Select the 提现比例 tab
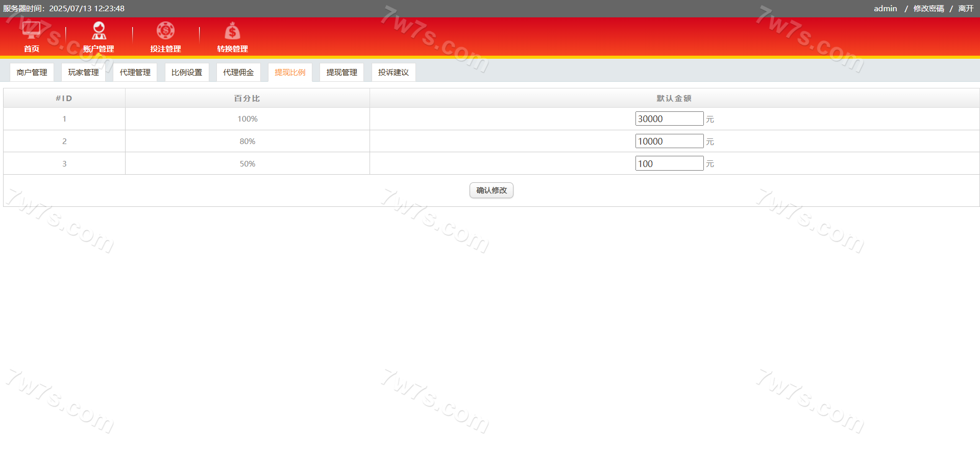980x472 pixels. [x=290, y=73]
